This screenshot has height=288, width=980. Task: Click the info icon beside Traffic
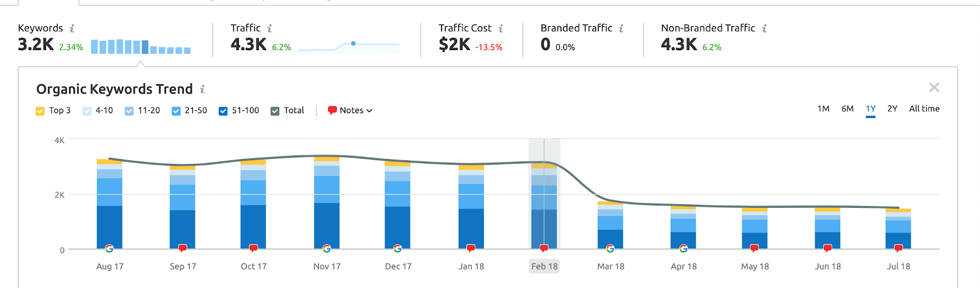[x=269, y=28]
